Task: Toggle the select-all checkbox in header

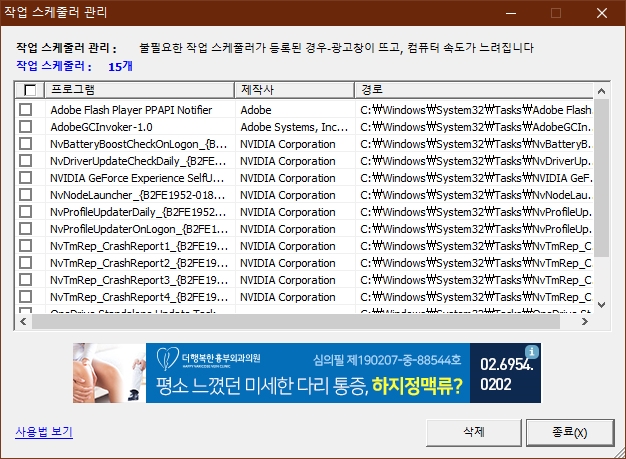Action: 30,90
